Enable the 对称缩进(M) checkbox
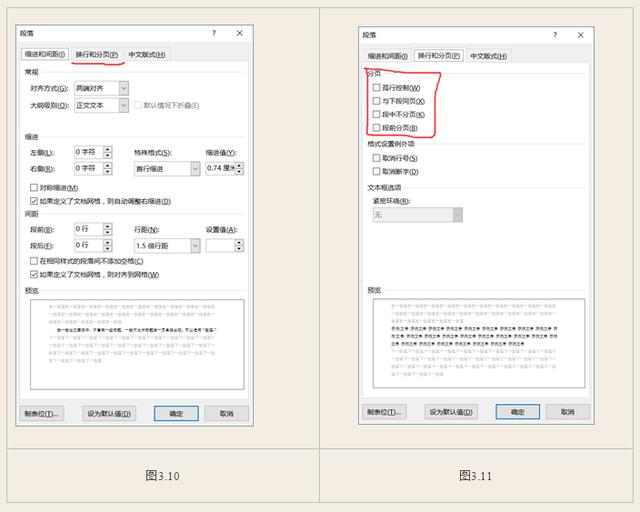 pos(34,187)
